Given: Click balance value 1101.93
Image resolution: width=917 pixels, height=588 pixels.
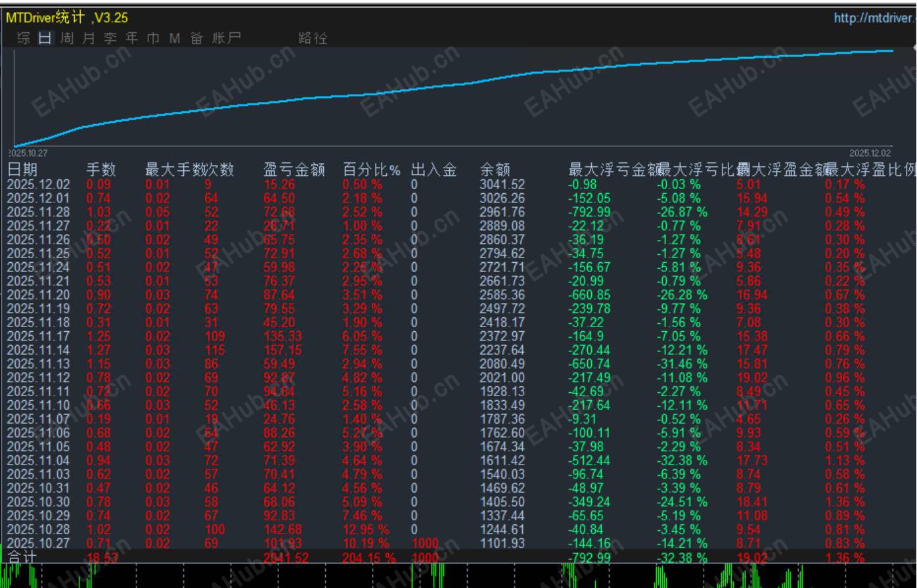Looking at the screenshot, I should click(502, 543).
